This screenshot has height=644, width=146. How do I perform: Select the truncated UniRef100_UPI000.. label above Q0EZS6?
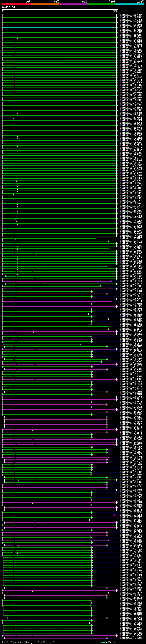[132, 281]
